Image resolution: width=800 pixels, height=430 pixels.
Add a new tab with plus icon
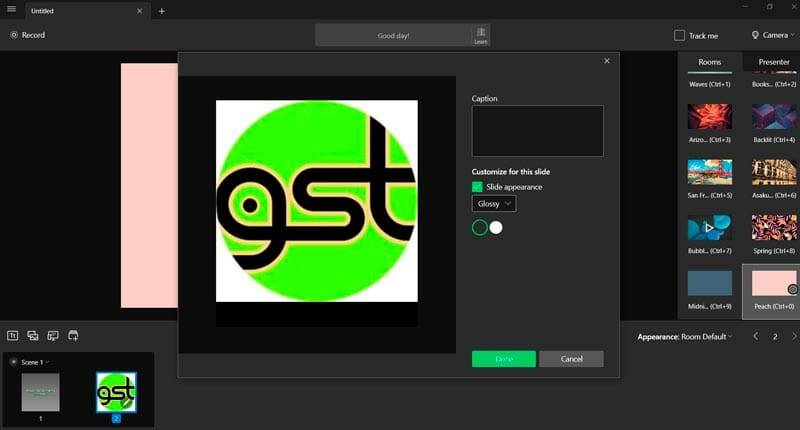coord(162,11)
